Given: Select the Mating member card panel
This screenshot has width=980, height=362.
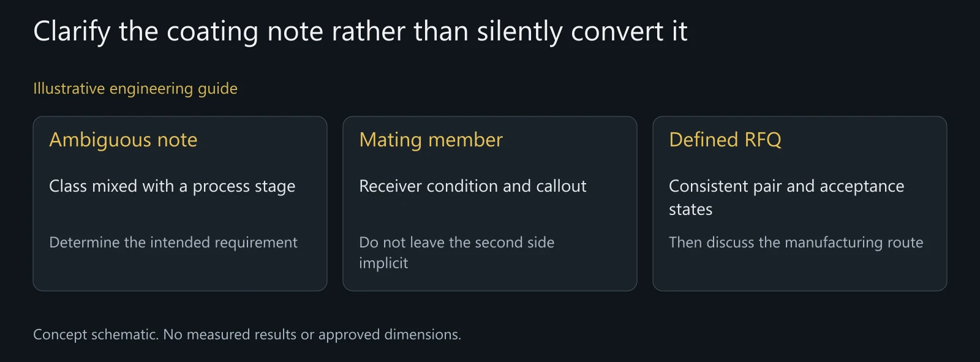Looking at the screenshot, I should [490, 203].
